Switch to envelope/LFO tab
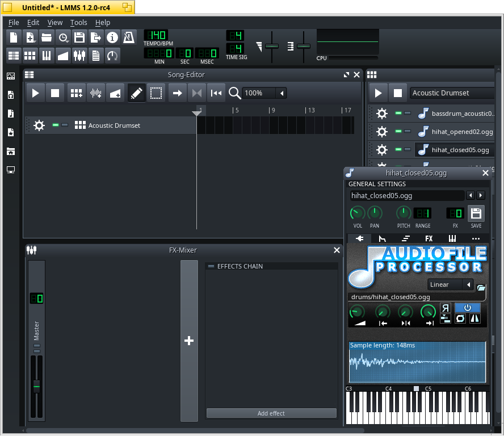Screen dimensions: 504x436 pos(383,238)
